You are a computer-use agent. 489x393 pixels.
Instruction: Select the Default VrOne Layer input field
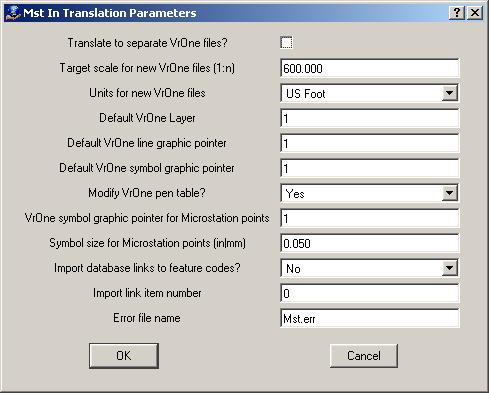coord(370,118)
